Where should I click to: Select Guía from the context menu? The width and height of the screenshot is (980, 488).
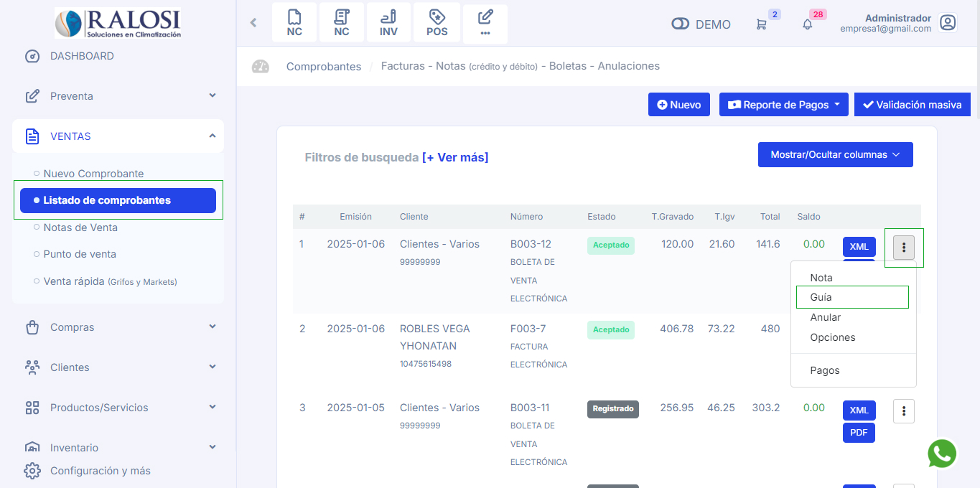tap(821, 297)
